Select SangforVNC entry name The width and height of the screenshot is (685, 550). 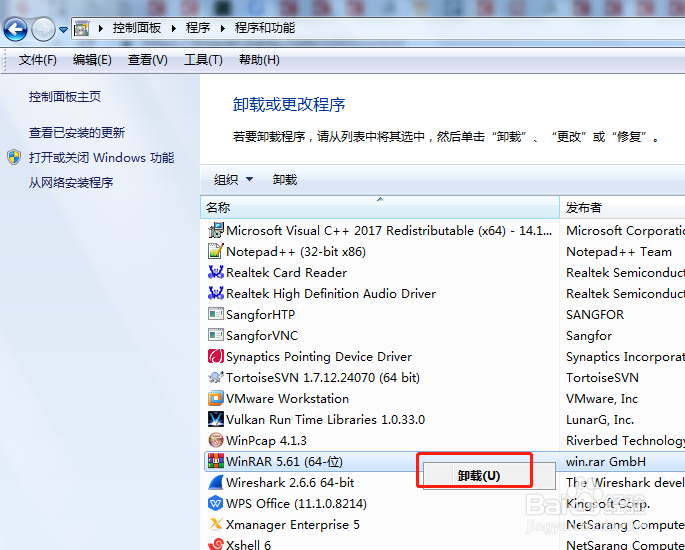tap(262, 336)
